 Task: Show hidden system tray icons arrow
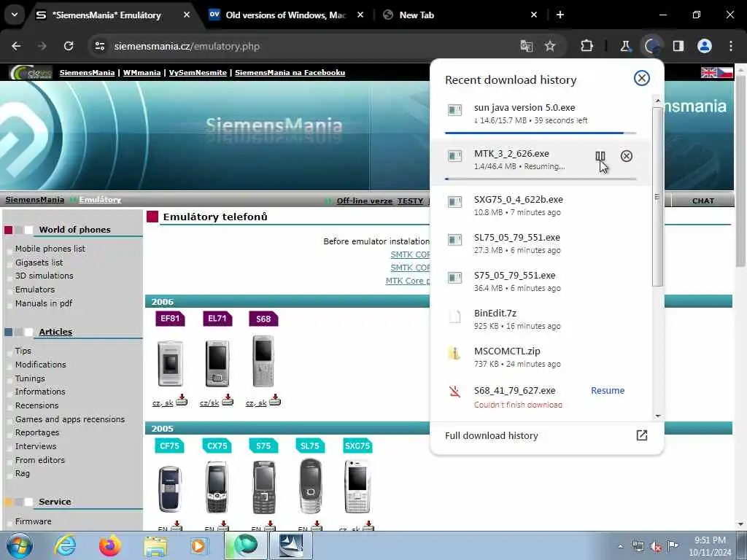pos(620,546)
